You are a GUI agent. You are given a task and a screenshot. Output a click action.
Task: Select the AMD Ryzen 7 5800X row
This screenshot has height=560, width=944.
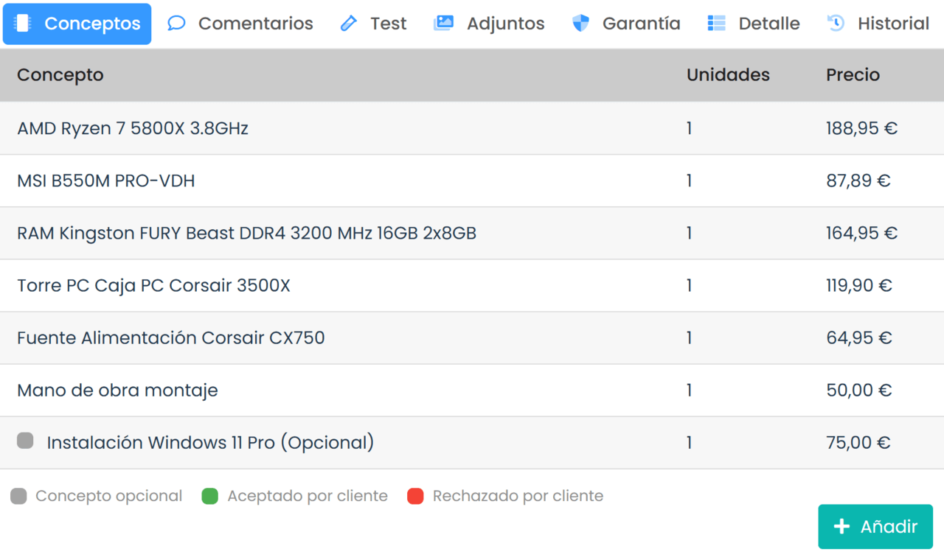coord(133,128)
